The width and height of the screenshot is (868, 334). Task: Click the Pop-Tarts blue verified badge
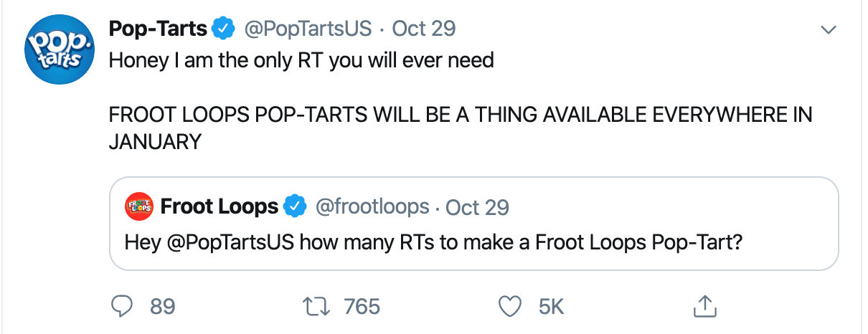(225, 29)
